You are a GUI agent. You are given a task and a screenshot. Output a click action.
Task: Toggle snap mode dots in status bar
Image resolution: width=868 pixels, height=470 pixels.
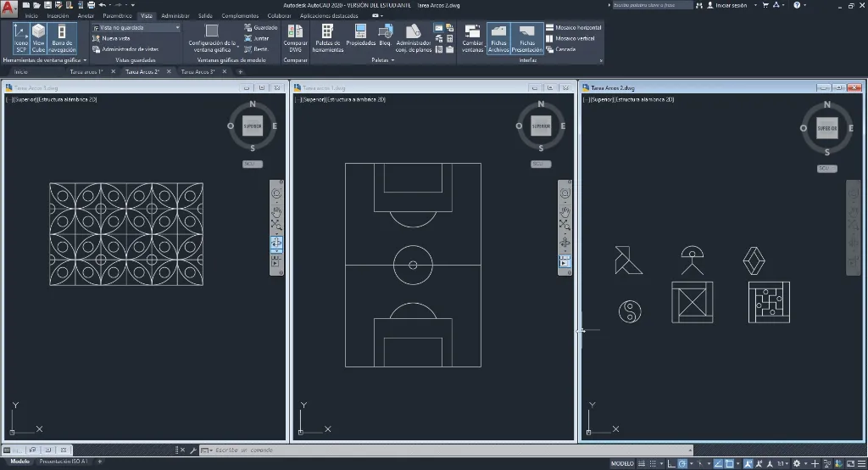pos(653,463)
